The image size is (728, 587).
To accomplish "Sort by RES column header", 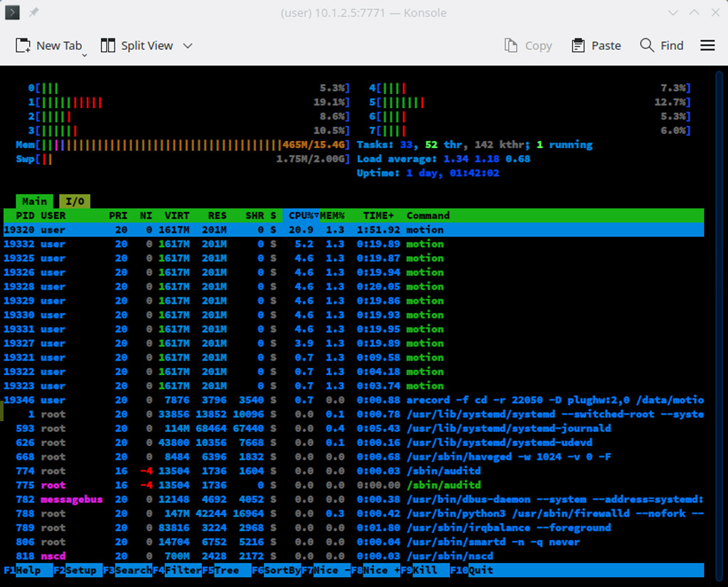I will tap(218, 216).
